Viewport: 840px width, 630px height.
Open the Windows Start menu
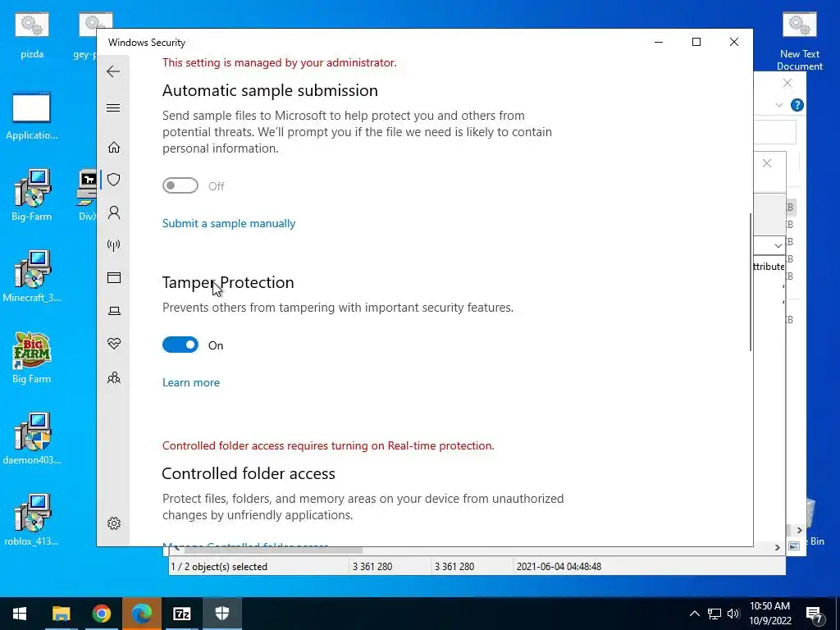coord(20,614)
